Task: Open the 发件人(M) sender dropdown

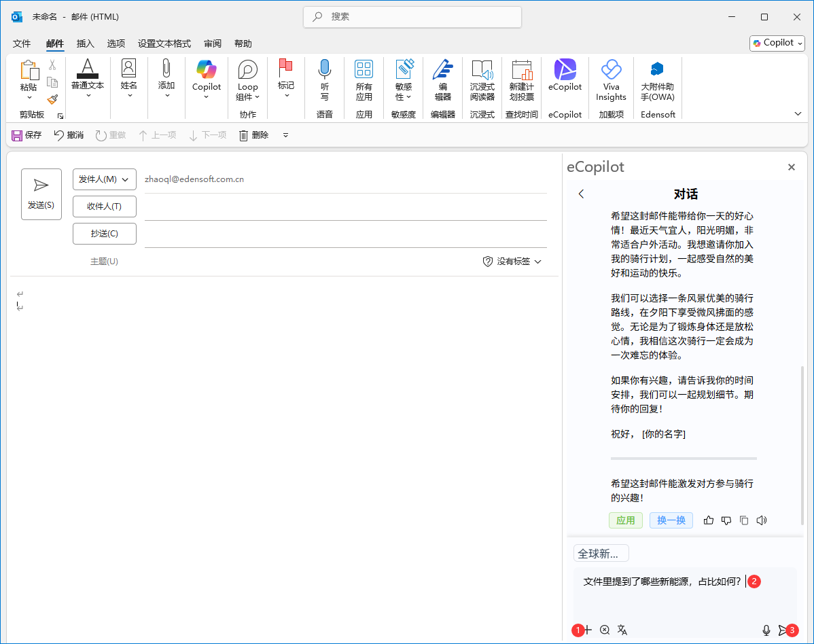Action: pyautogui.click(x=104, y=179)
